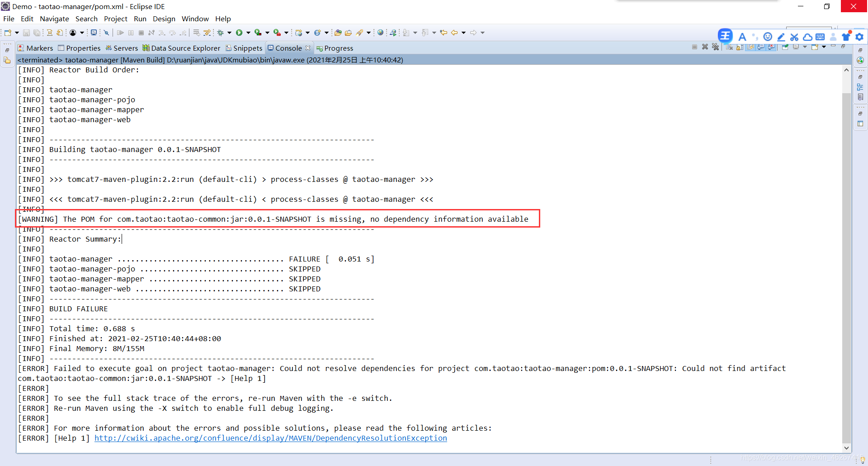Viewport: 868px width, 466px height.
Task: Click the console vertical scrollbar thumb
Action: click(x=846, y=267)
